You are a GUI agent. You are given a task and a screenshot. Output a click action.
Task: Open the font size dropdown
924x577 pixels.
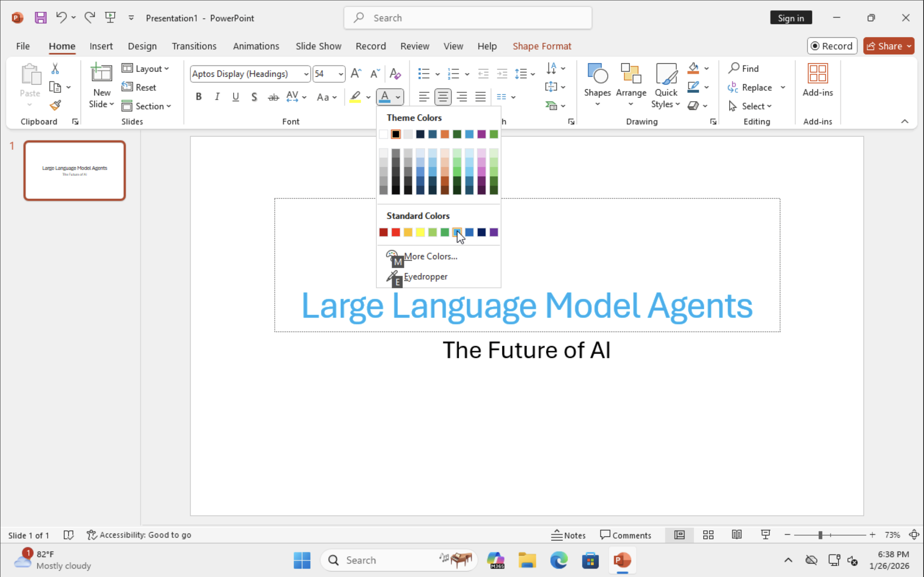[340, 74]
